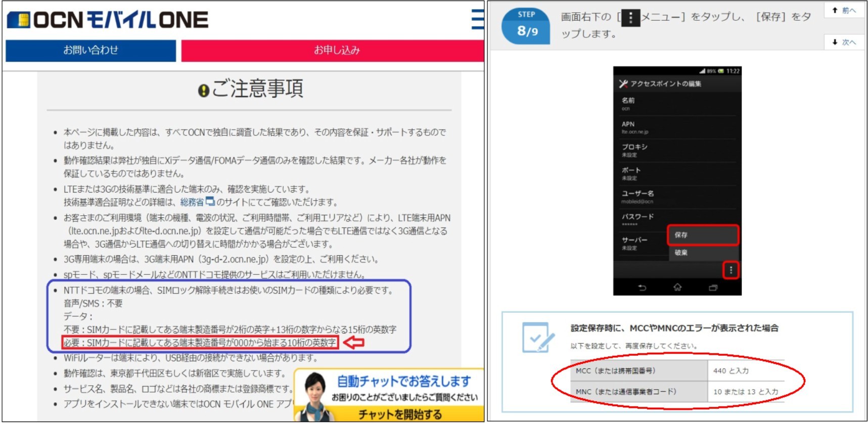Viewport: 868px width, 423px height.
Task: Click the chat operator avatar image
Action: [315, 396]
